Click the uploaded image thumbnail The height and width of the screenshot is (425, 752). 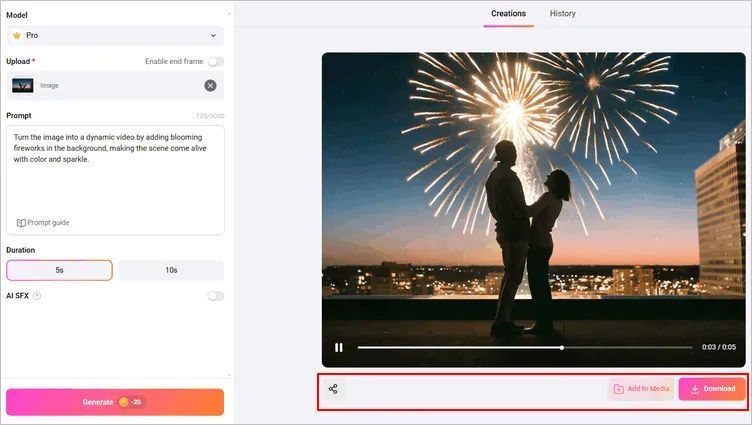pyautogui.click(x=23, y=85)
